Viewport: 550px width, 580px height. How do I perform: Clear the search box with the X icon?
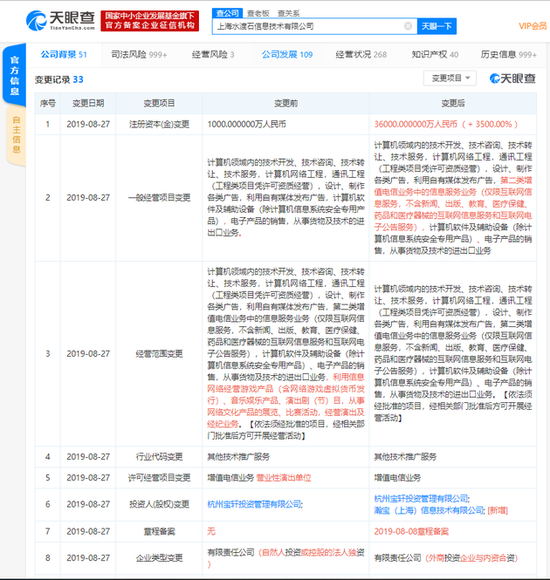pyautogui.click(x=408, y=26)
